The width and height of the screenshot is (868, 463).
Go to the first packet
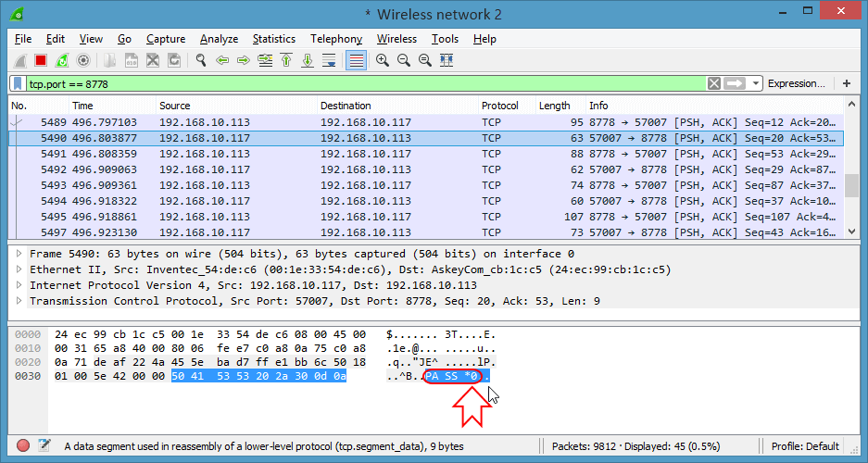[286, 60]
